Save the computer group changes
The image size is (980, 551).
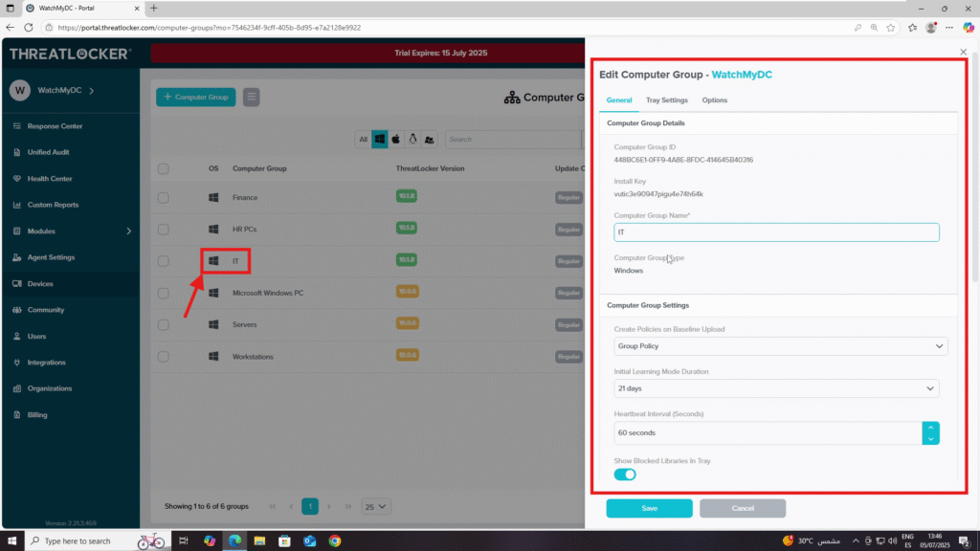649,509
